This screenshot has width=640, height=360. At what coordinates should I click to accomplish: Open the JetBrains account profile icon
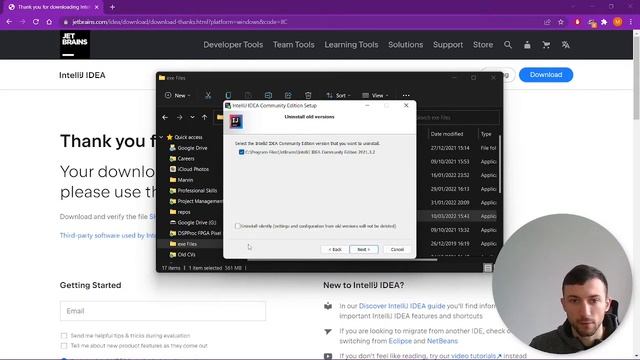(x=527, y=45)
